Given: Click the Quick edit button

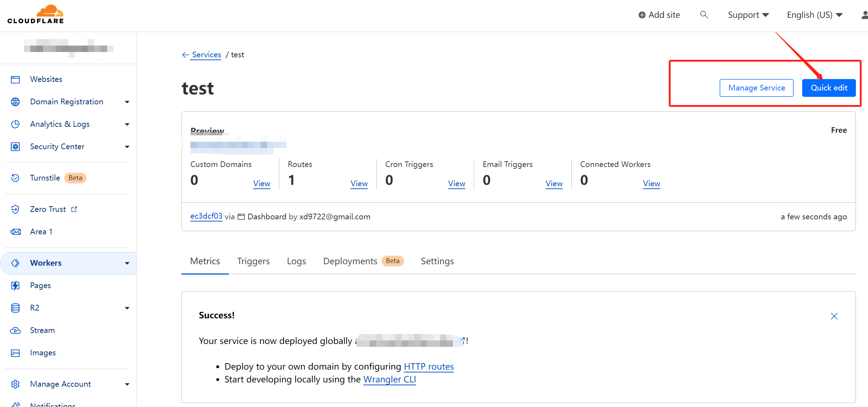Looking at the screenshot, I should 829,88.
